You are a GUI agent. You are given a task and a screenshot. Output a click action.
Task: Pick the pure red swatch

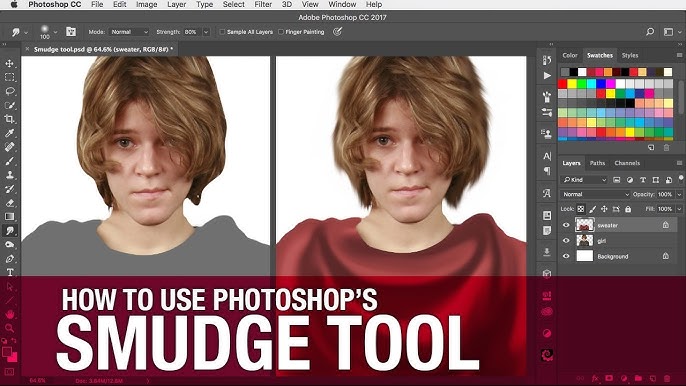click(563, 83)
